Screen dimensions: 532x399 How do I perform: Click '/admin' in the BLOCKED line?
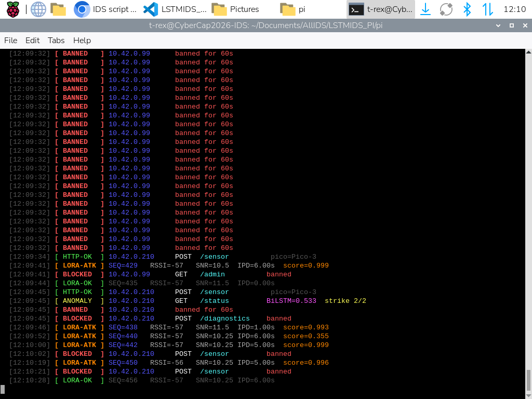point(212,274)
